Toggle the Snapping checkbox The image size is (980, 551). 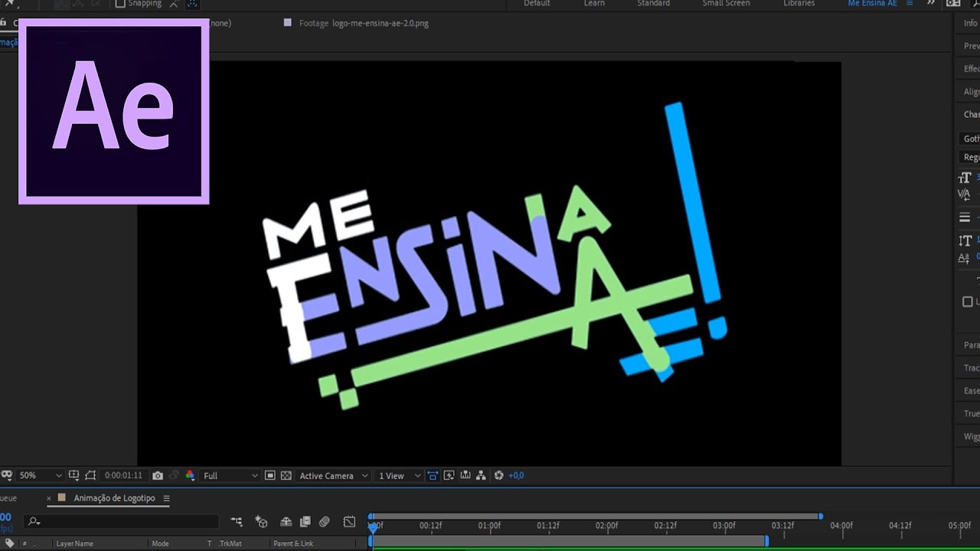(x=120, y=4)
